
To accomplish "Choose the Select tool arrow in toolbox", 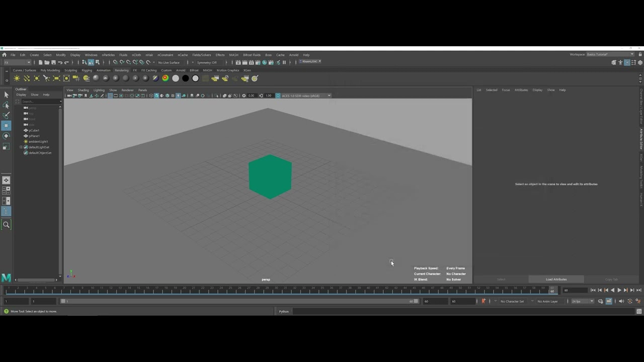I will click(6, 95).
